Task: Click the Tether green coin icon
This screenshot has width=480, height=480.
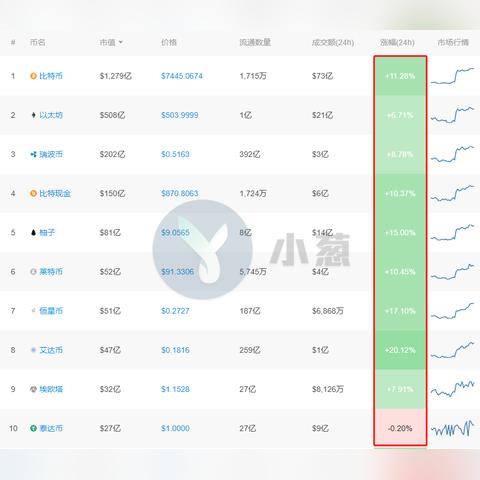Action: (33, 428)
